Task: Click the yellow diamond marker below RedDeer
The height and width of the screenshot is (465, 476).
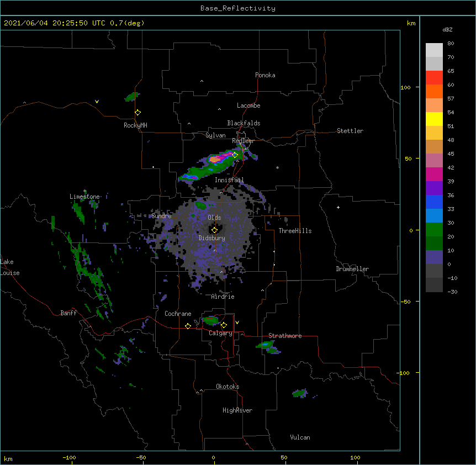Action: click(235, 155)
